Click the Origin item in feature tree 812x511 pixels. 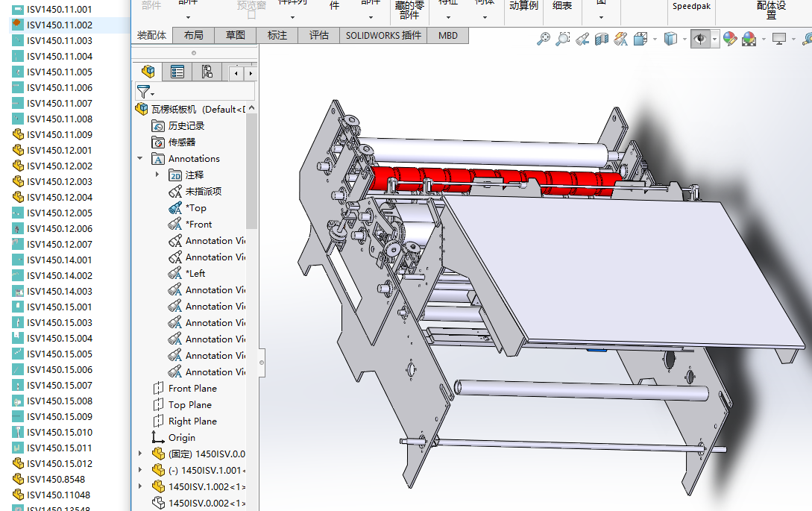[182, 438]
